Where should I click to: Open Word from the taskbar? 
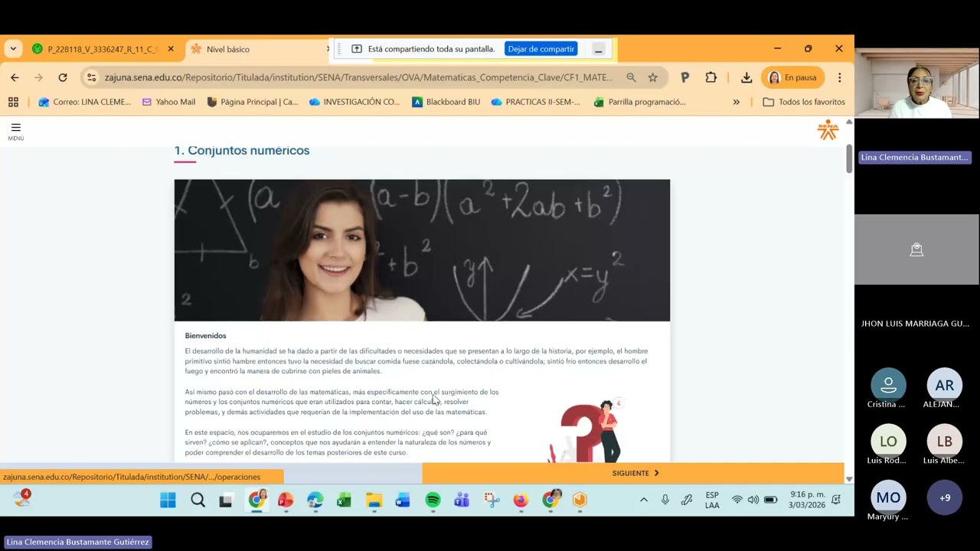[x=403, y=500]
